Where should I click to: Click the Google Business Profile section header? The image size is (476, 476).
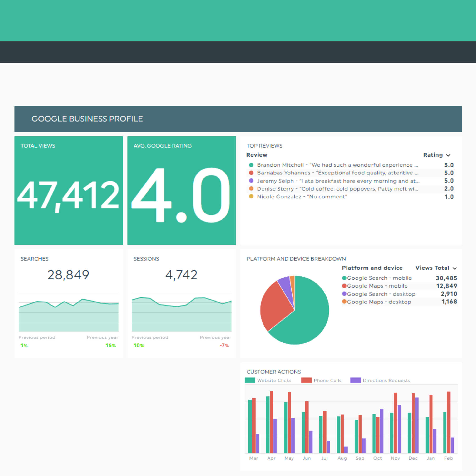[x=87, y=119]
